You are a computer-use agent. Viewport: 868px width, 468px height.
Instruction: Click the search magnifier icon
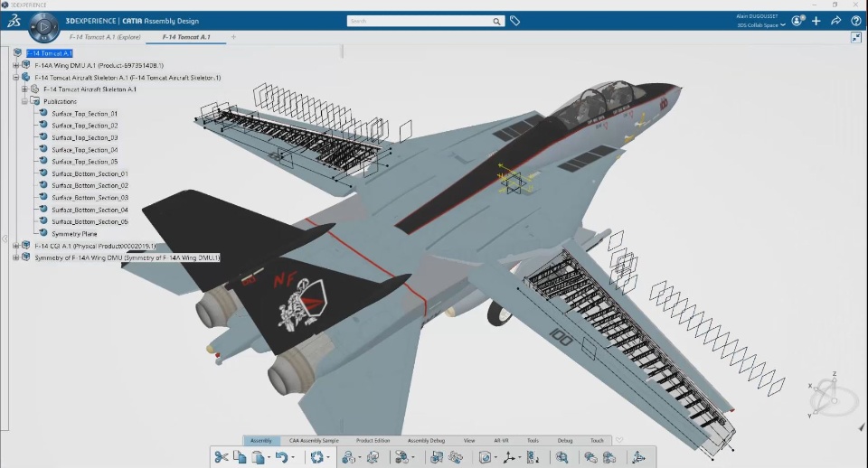496,21
